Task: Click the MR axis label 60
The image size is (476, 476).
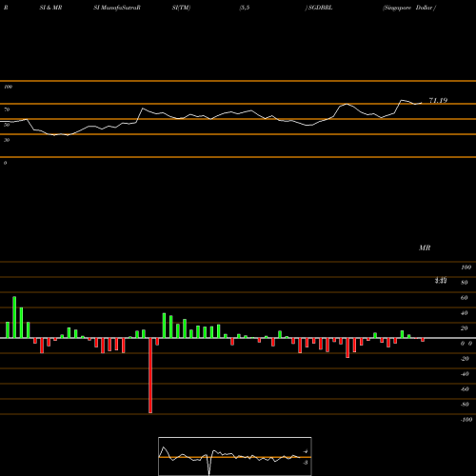Action: [x=464, y=298]
